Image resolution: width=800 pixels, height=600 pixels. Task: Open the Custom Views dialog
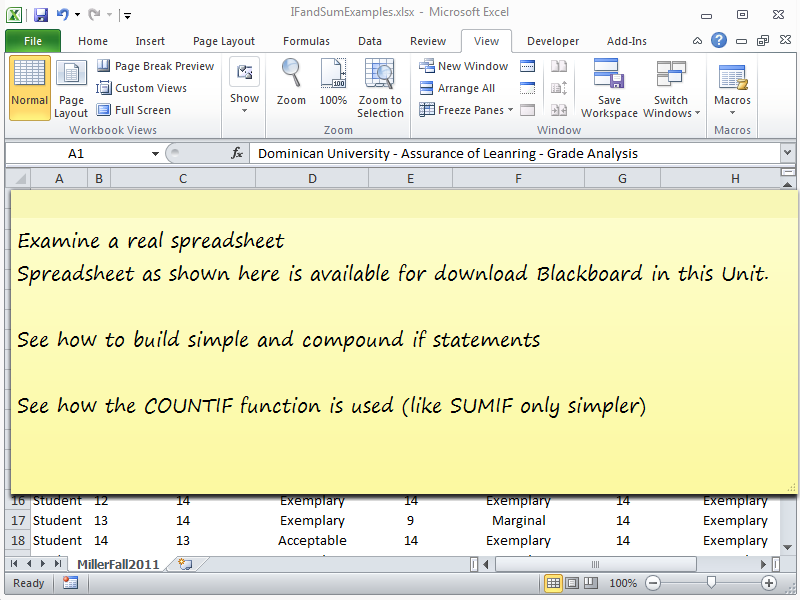(142, 88)
